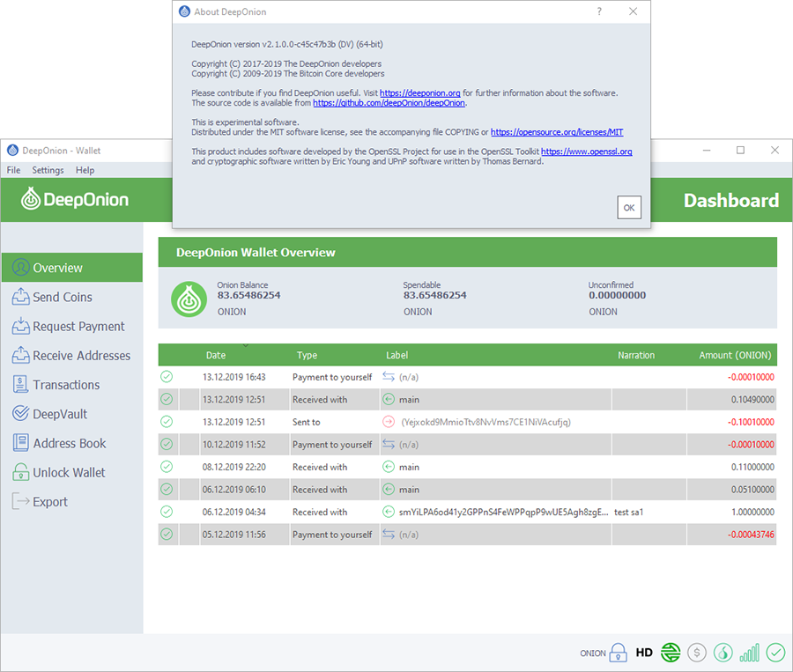Open the deeponion.org link
793x672 pixels.
419,93
